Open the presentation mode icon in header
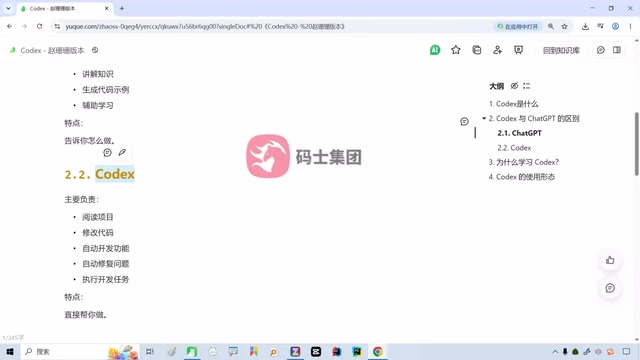640x360 pixels. (x=518, y=50)
